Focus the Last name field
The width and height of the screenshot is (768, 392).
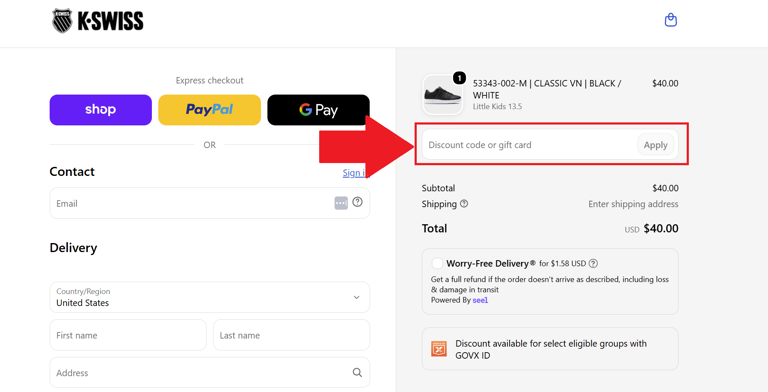291,335
